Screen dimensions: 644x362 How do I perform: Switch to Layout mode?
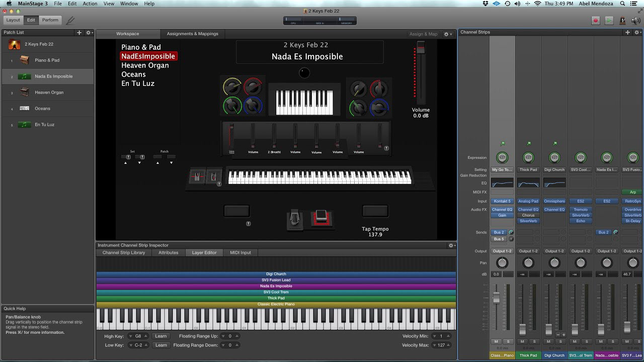pyautogui.click(x=13, y=20)
